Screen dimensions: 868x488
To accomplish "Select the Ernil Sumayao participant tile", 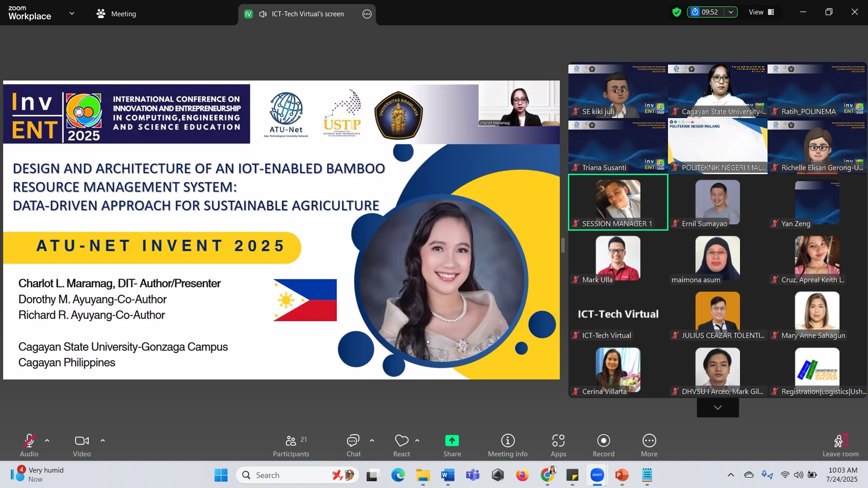I will [718, 202].
